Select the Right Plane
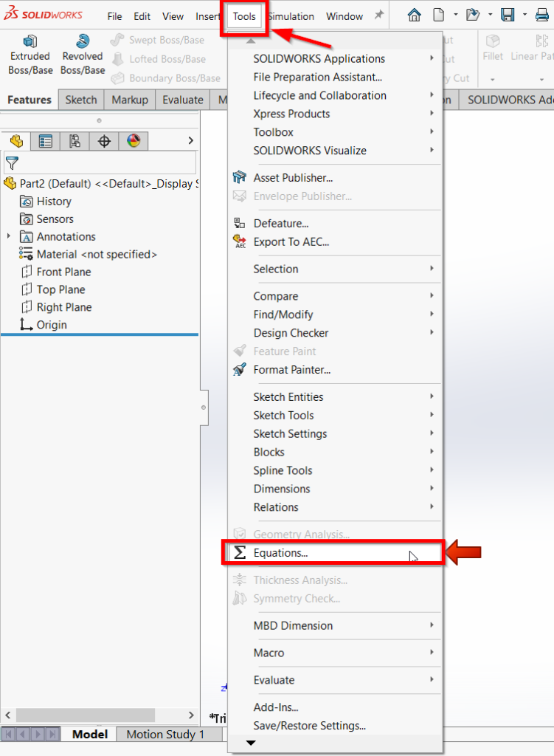 pyautogui.click(x=56, y=307)
